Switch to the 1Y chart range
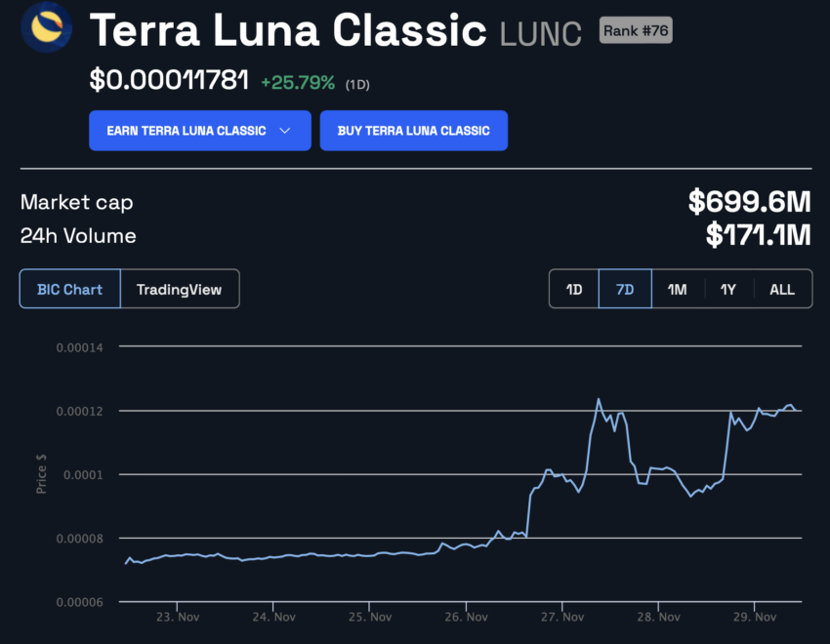 tap(729, 289)
